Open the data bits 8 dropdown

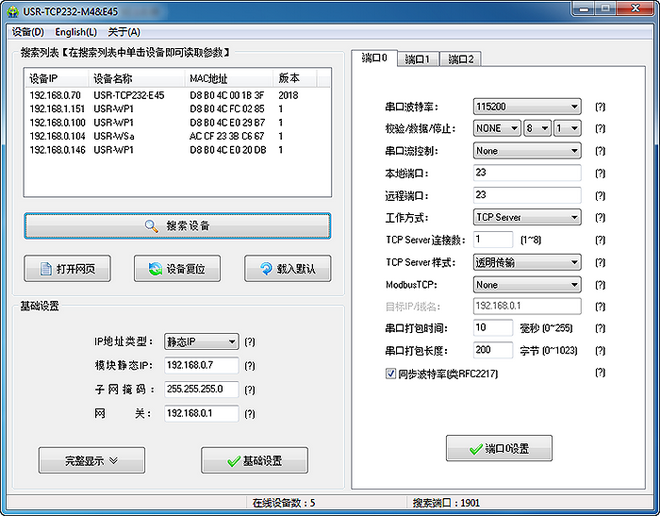tap(537, 128)
